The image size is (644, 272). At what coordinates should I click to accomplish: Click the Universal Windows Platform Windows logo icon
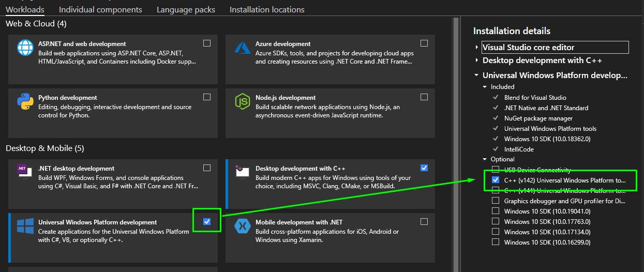tap(25, 226)
